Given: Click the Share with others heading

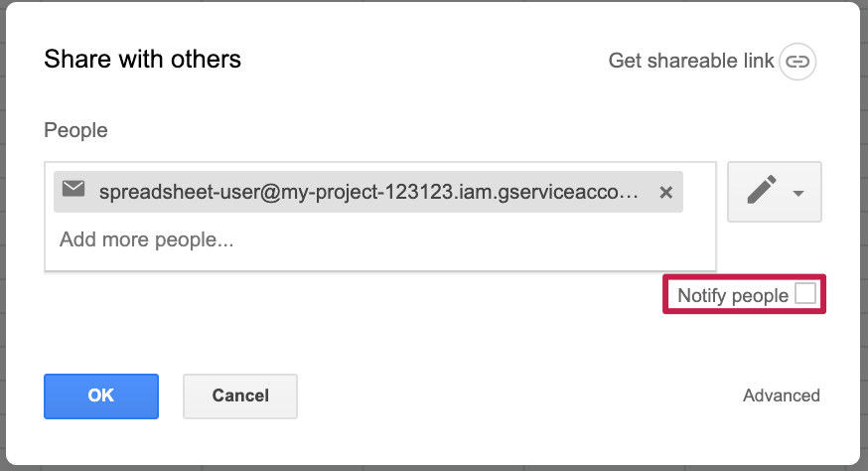Looking at the screenshot, I should coord(142,60).
